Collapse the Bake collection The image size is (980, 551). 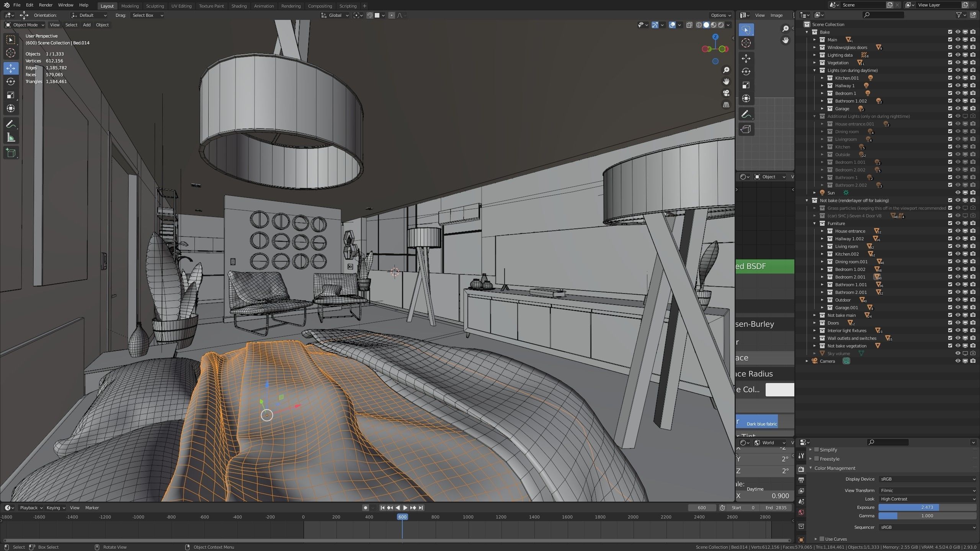[807, 32]
